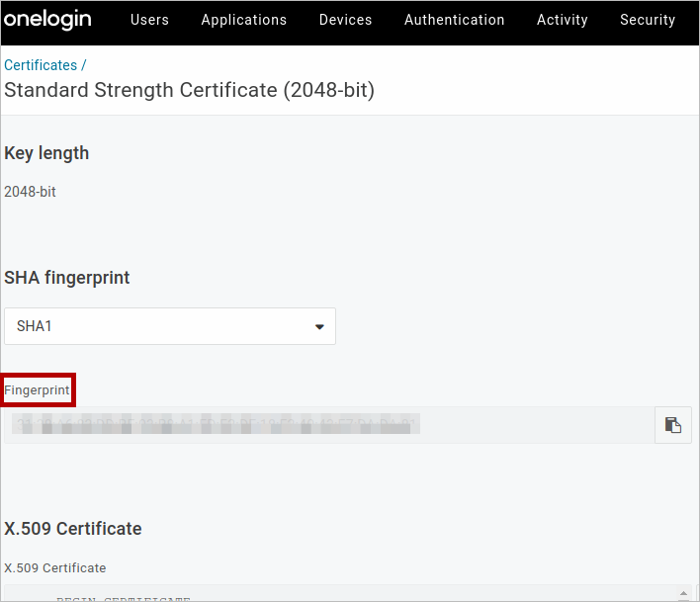Click inside the blurred fingerprint field

[x=326, y=425]
